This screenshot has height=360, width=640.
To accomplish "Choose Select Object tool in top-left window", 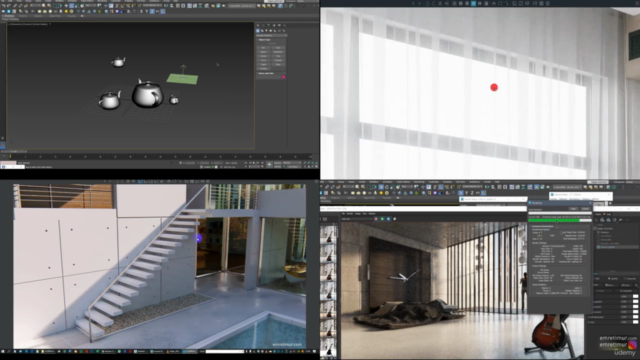I will [x=44, y=5].
